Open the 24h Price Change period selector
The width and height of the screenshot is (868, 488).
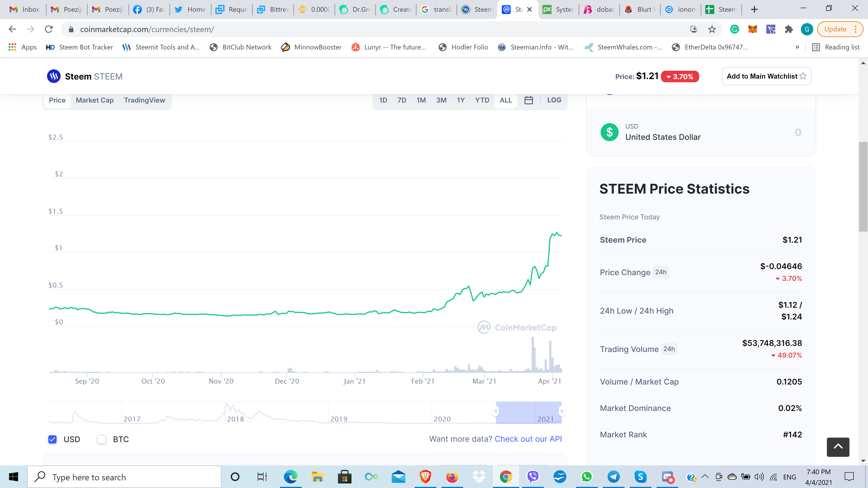click(660, 272)
